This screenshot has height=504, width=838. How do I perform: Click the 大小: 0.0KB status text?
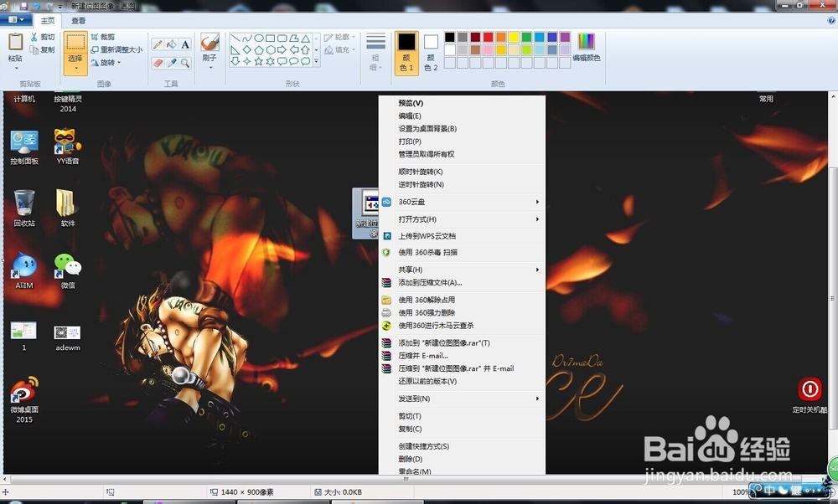(x=343, y=491)
